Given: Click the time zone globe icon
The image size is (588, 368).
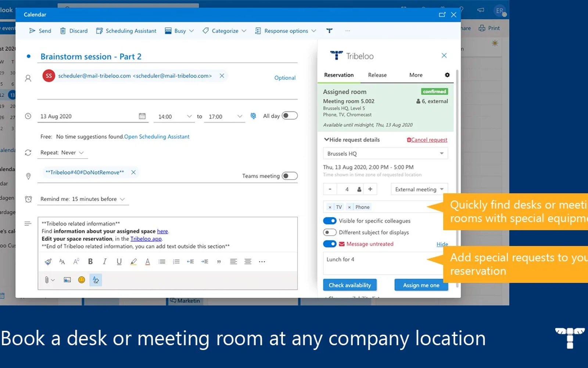Looking at the screenshot, I should tap(253, 116).
